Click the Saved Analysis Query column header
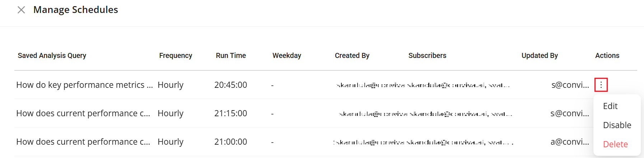644x158 pixels. coord(52,55)
